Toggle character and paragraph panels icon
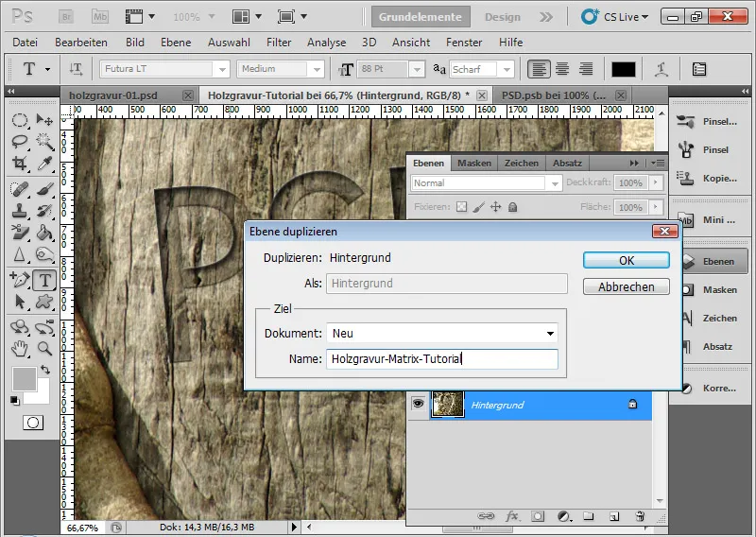The height and width of the screenshot is (537, 756). pyautogui.click(x=698, y=69)
